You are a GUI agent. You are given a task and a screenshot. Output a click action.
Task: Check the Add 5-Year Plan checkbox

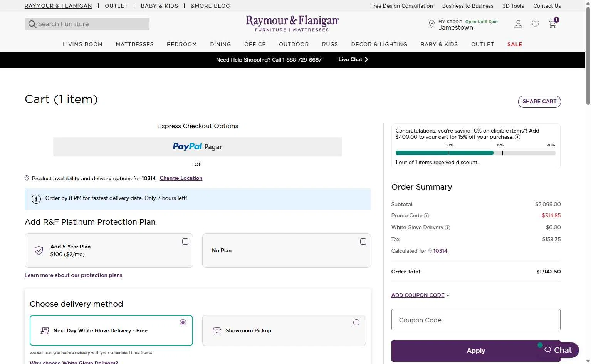[x=185, y=242]
